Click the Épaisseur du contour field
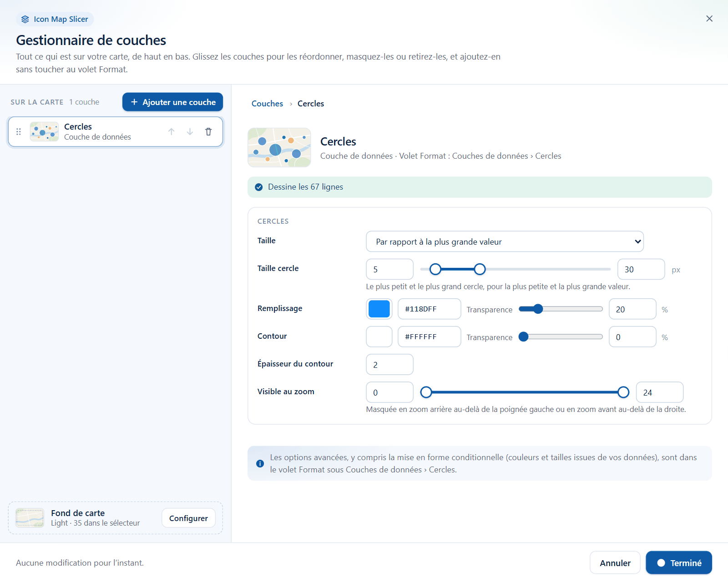The height and width of the screenshot is (582, 728). click(389, 364)
